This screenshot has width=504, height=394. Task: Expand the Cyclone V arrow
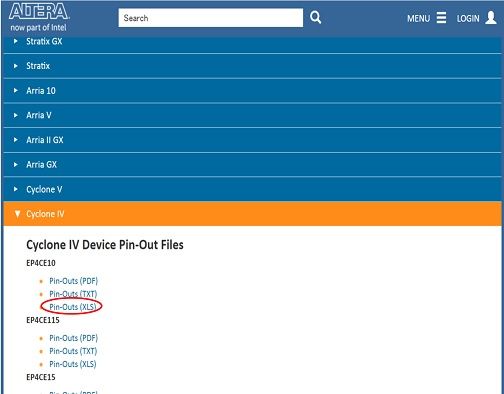coord(16,189)
